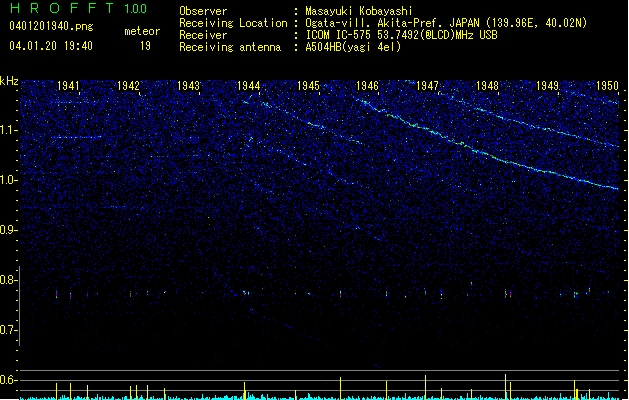Click the 1944 time axis marker
The height and width of the screenshot is (400, 629).
248,86
